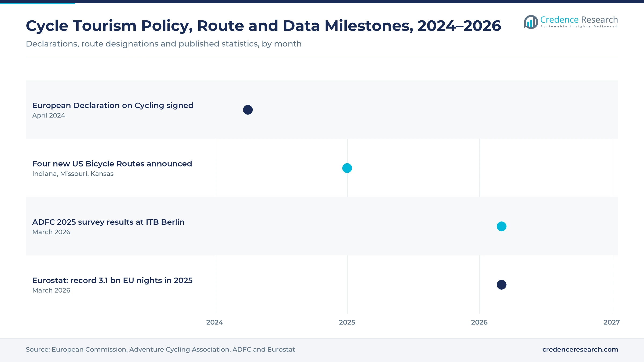644x362 pixels.
Task: Click the 'April 2024' date text
Action: [49, 115]
